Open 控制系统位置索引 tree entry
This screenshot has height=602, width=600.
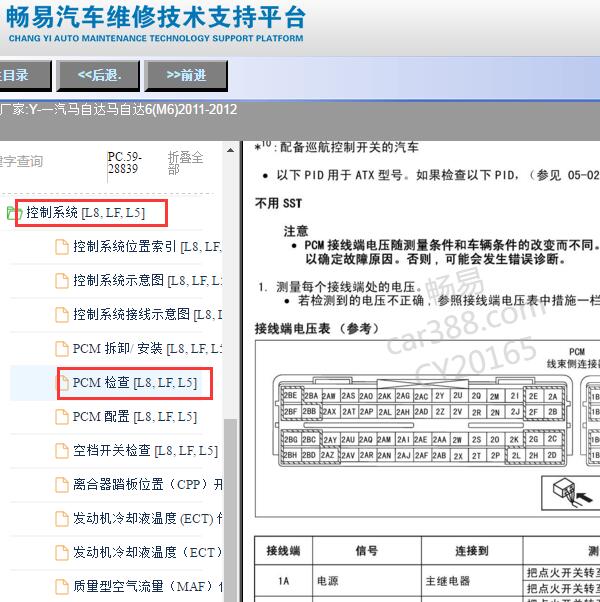point(147,246)
